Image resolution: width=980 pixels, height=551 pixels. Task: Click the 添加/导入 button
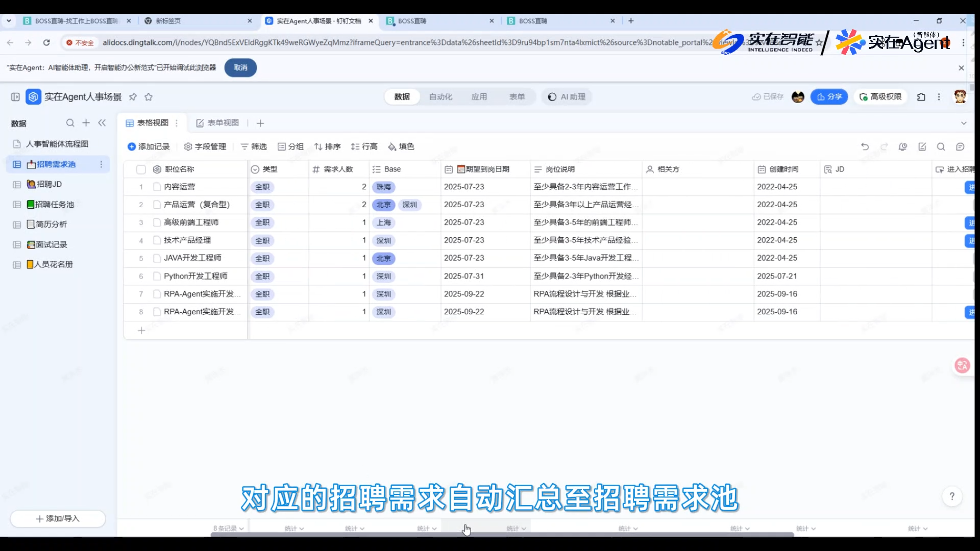58,518
